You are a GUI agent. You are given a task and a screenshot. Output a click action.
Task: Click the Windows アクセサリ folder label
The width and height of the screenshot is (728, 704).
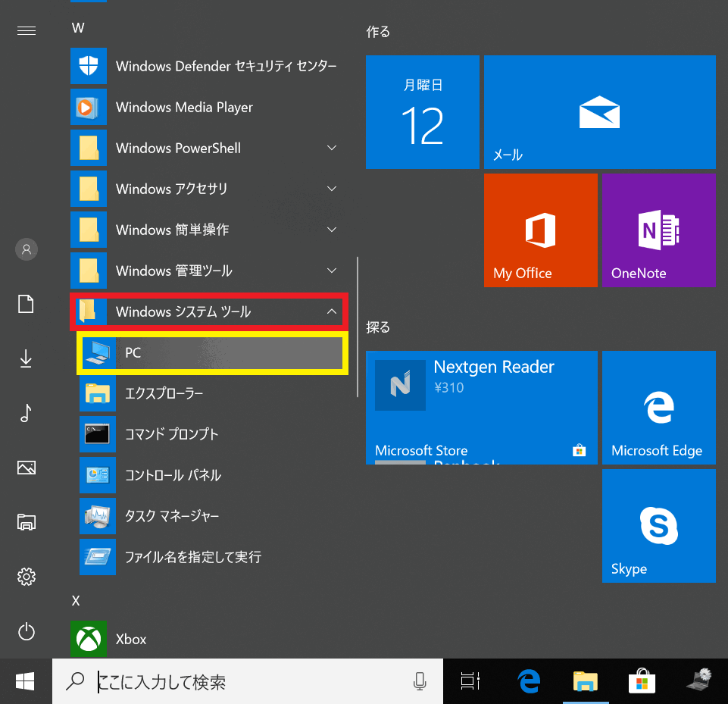pos(171,189)
